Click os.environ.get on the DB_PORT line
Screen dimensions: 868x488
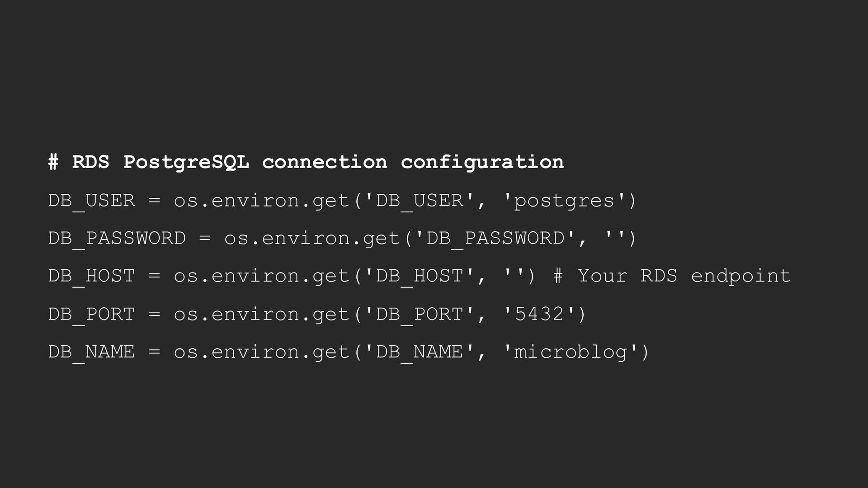pyautogui.click(x=262, y=314)
